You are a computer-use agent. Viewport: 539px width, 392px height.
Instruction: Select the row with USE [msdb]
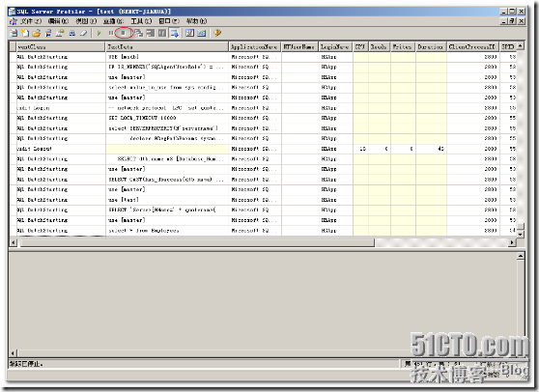coord(263,57)
